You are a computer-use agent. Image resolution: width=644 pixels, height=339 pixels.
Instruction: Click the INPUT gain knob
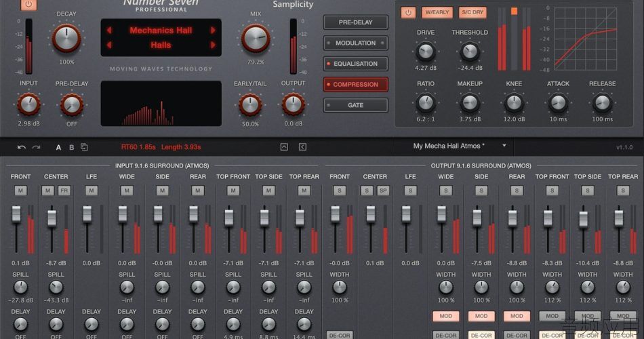tap(28, 104)
